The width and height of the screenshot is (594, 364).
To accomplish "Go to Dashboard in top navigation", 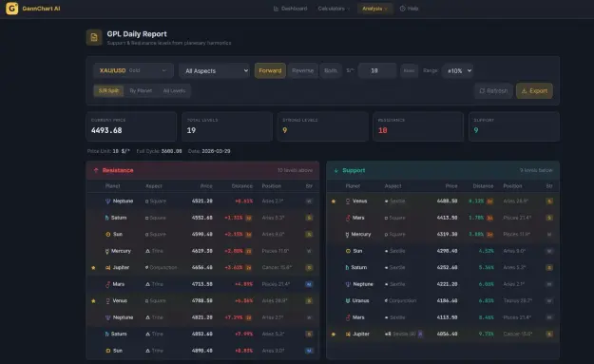I will tap(291, 9).
